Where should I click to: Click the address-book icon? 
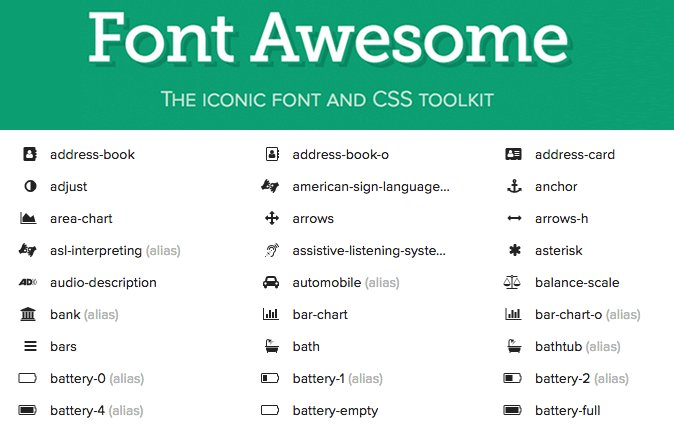pyautogui.click(x=30, y=154)
